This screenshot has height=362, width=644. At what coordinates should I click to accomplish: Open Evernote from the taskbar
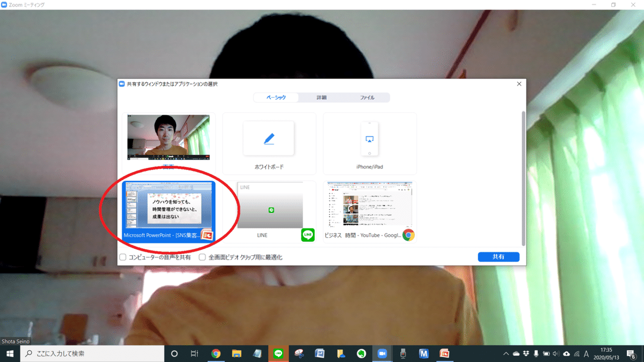362,353
